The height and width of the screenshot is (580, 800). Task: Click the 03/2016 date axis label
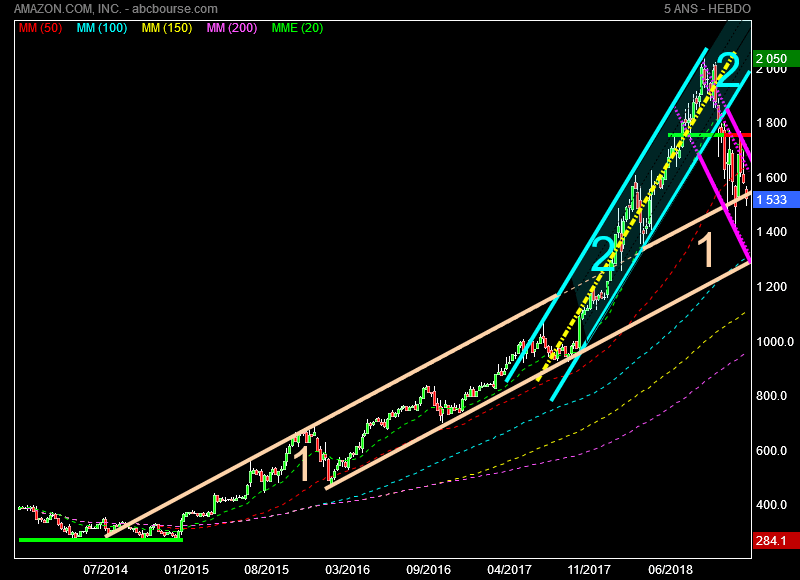[347, 570]
